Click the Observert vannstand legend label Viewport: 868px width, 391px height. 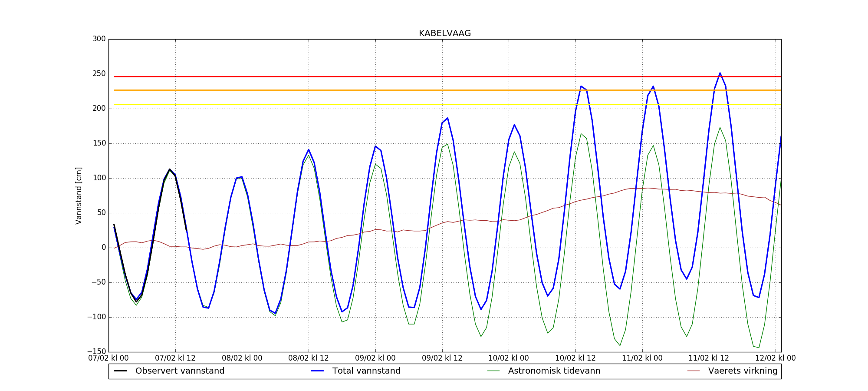click(180, 371)
